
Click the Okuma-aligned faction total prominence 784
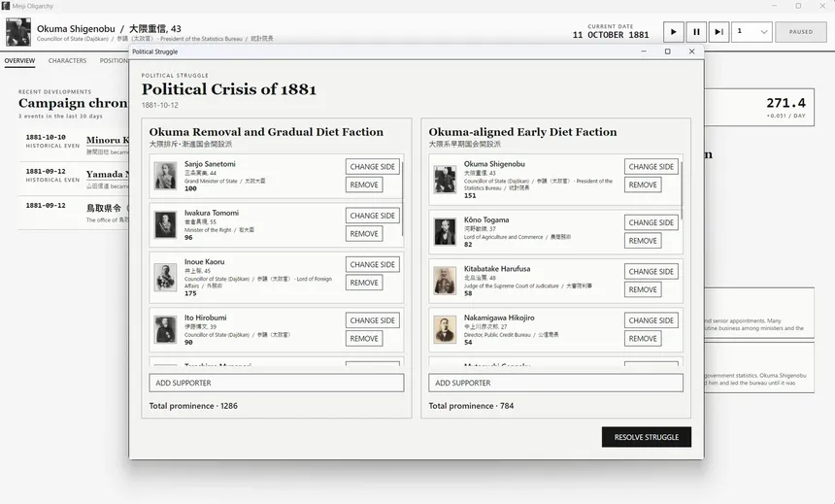pyautogui.click(x=471, y=406)
